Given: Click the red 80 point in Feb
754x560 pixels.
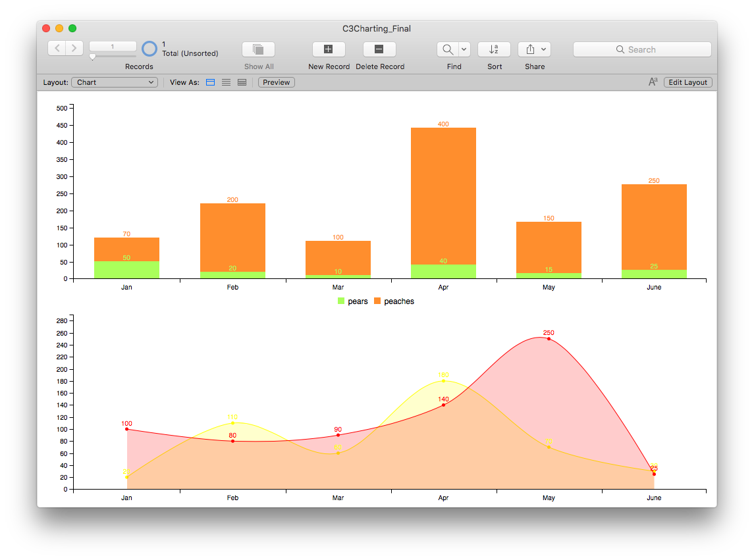Looking at the screenshot, I should click(232, 442).
